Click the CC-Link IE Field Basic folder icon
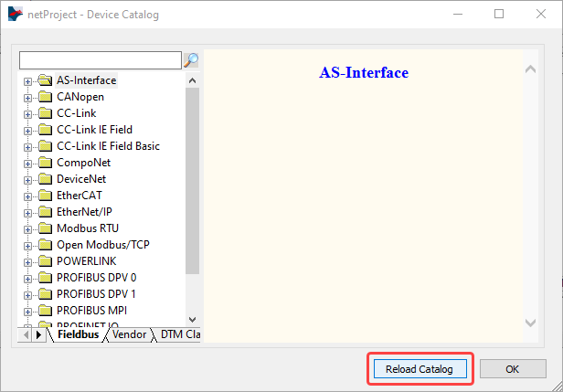 45,146
